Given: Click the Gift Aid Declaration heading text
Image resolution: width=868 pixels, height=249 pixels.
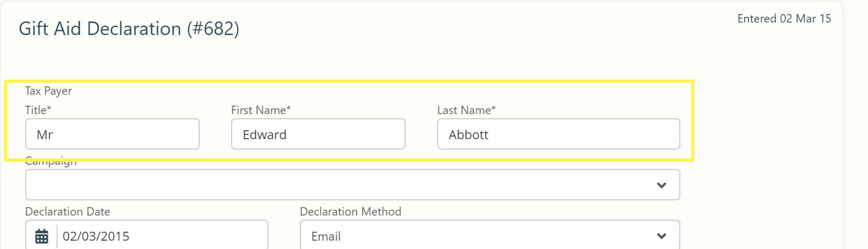Looking at the screenshot, I should [x=100, y=29].
